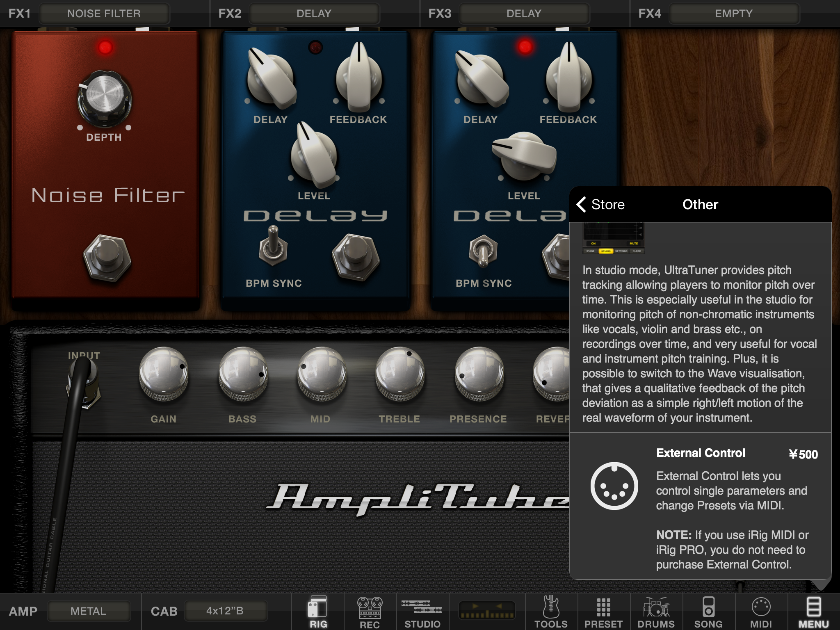Open the MIDI connector icon
The height and width of the screenshot is (630, 840).
761,612
